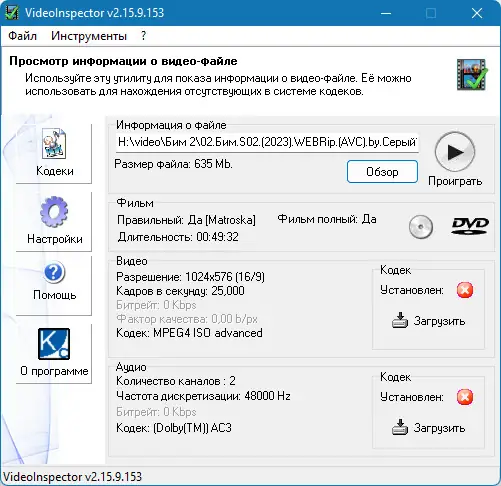Click the DVD logo icon
Image resolution: width=501 pixels, height=486 pixels.
pos(470,226)
